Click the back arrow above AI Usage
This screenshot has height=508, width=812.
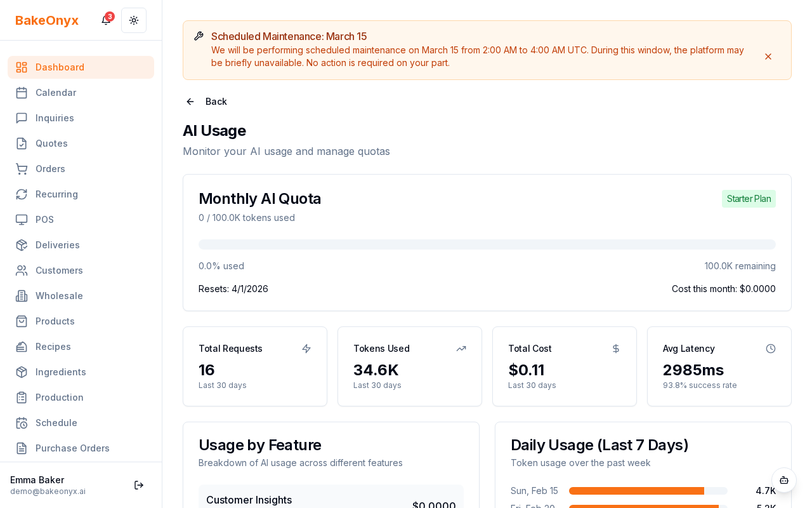click(190, 102)
